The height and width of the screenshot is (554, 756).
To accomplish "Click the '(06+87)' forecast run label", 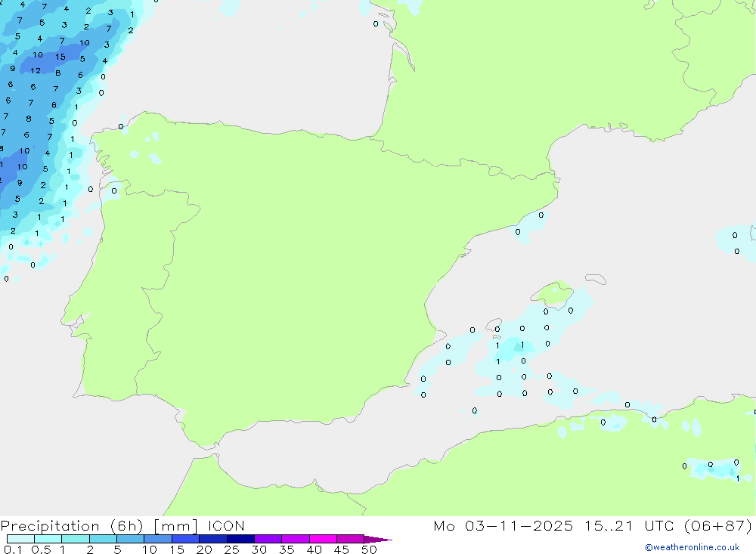I will point(718,526).
